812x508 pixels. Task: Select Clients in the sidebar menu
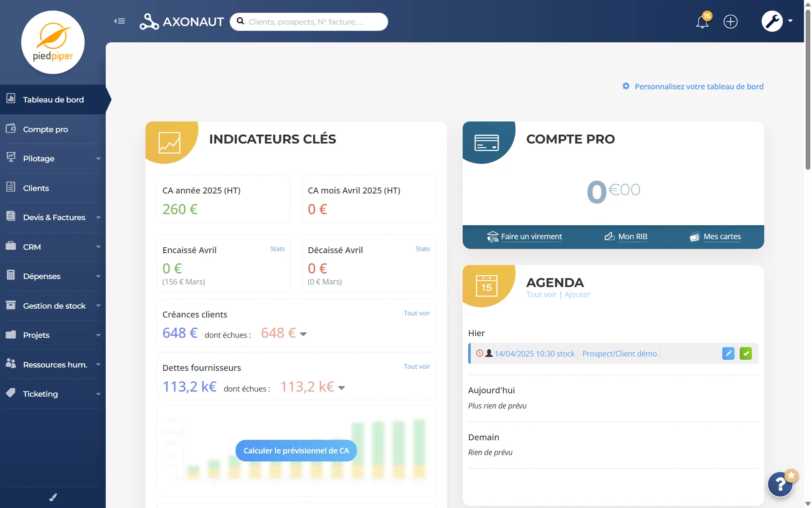tap(36, 188)
